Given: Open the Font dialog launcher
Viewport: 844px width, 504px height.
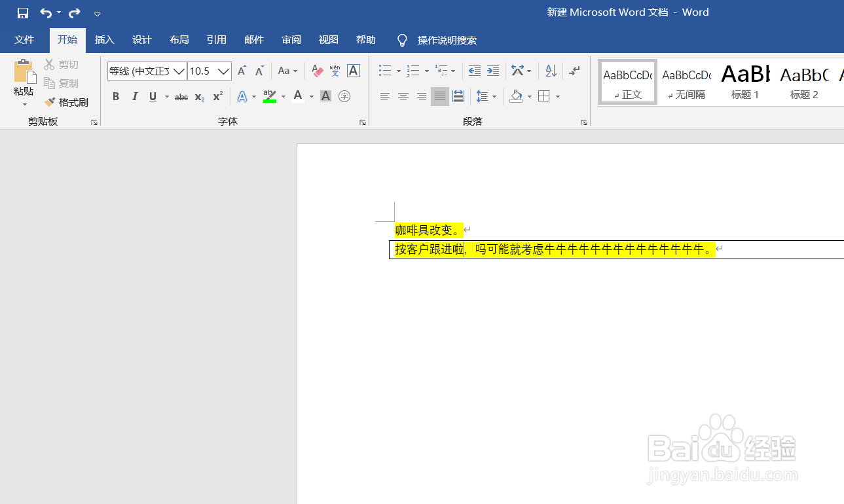Looking at the screenshot, I should click(363, 122).
